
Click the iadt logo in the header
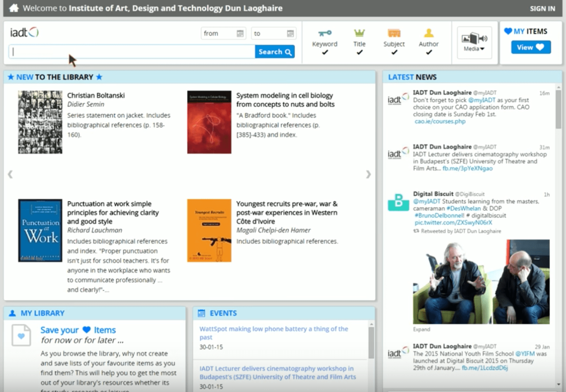coord(24,32)
